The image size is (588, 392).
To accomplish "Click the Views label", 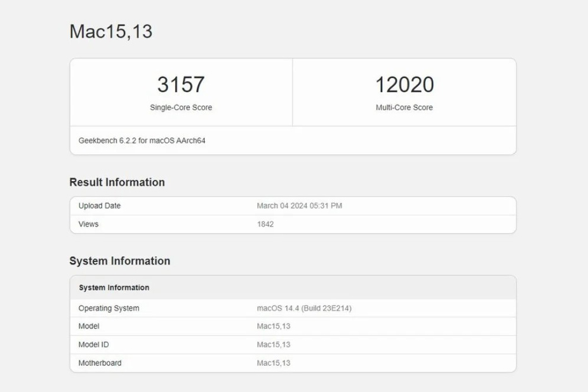I will click(x=89, y=224).
